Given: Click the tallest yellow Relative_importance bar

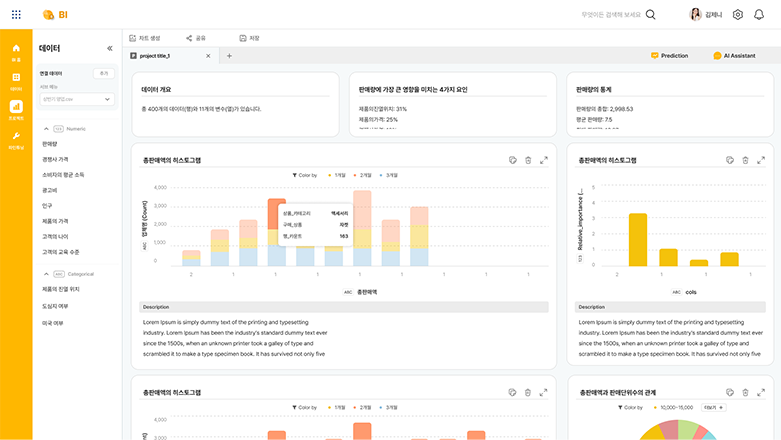Looking at the screenshot, I should click(x=638, y=240).
